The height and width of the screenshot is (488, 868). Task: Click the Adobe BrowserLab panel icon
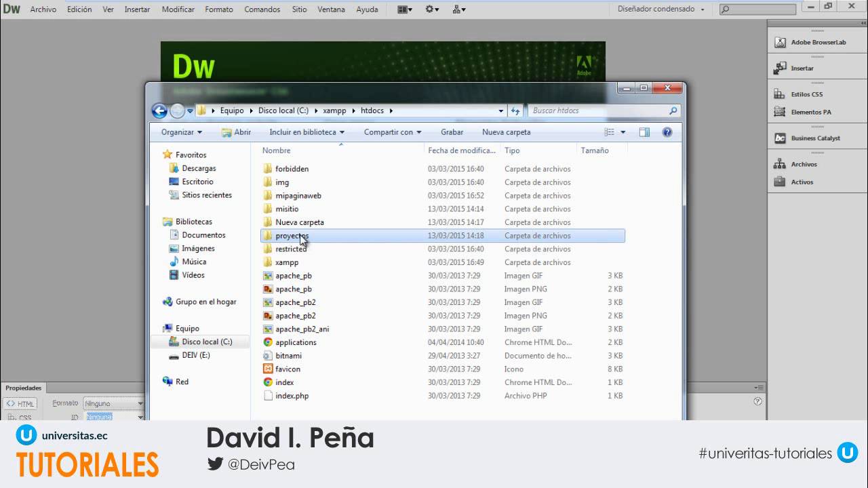[780, 42]
